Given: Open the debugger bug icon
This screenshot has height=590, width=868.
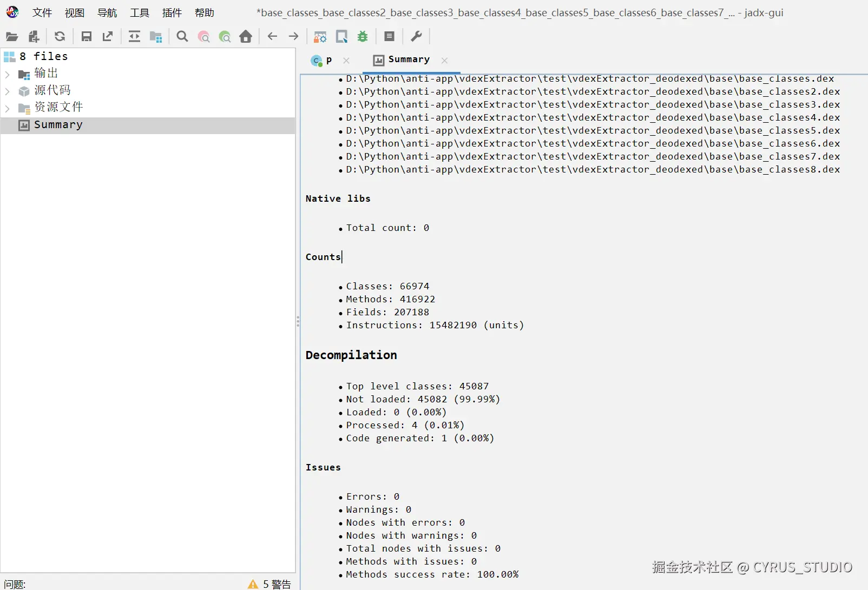Looking at the screenshot, I should point(363,36).
